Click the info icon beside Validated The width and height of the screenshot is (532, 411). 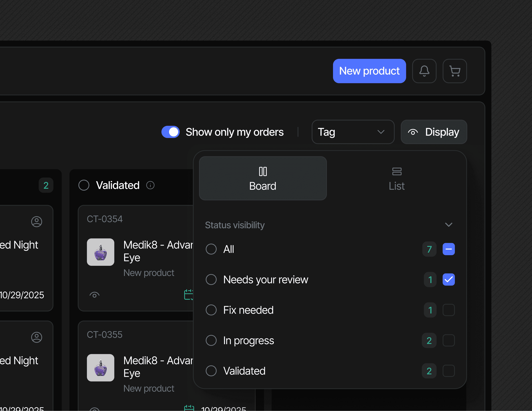tap(150, 185)
